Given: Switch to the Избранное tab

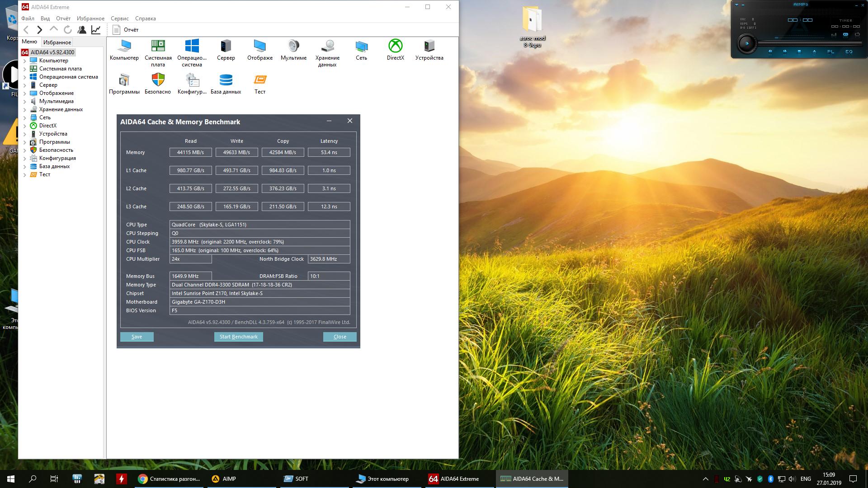Looking at the screenshot, I should [x=57, y=42].
